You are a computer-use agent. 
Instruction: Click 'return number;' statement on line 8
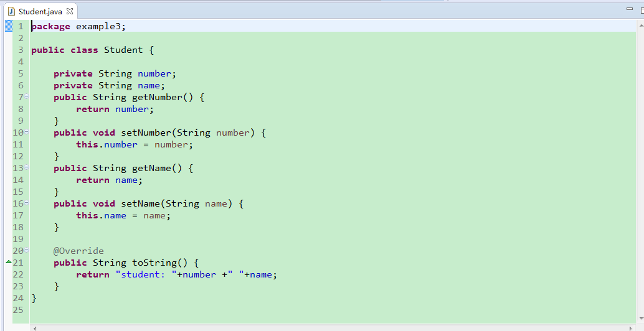pos(115,109)
